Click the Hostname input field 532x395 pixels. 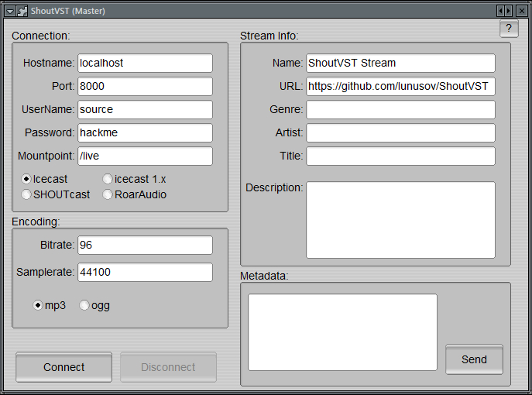click(x=144, y=63)
